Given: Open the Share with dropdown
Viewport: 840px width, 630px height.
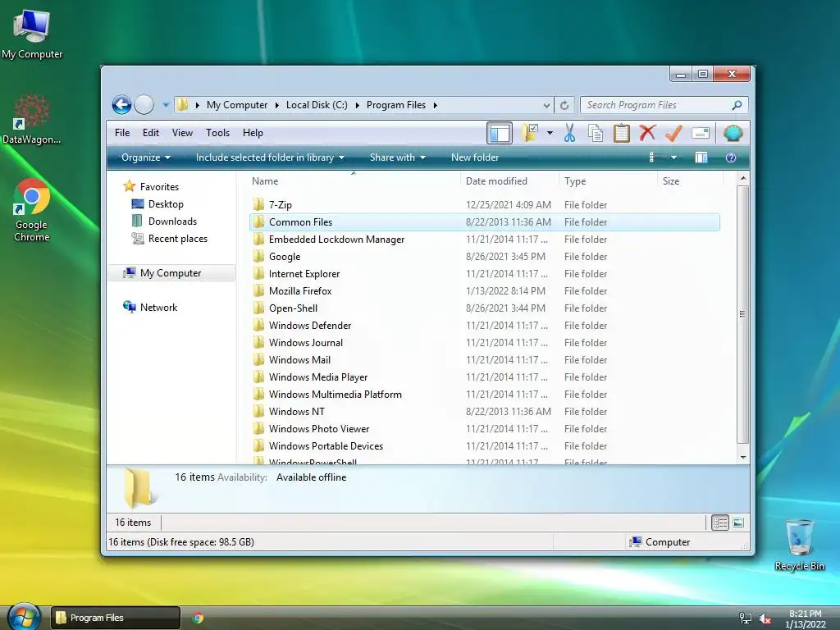Looking at the screenshot, I should (x=398, y=157).
